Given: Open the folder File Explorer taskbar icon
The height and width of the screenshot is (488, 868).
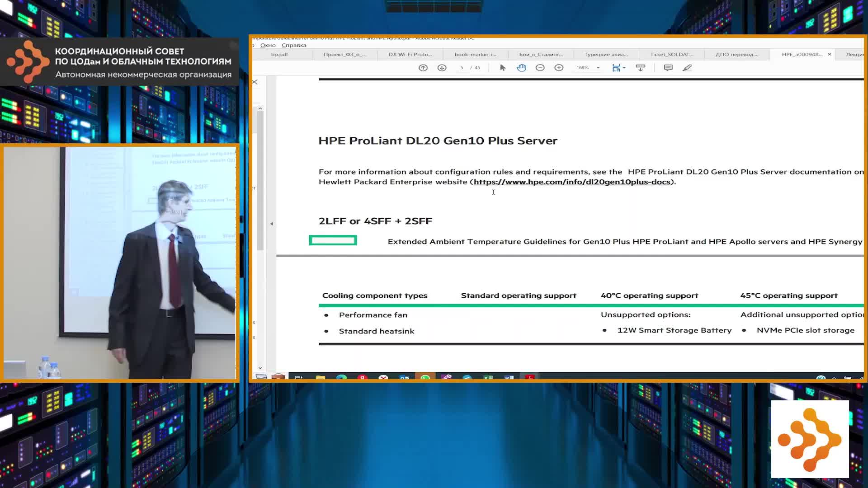Looking at the screenshot, I should [320, 377].
